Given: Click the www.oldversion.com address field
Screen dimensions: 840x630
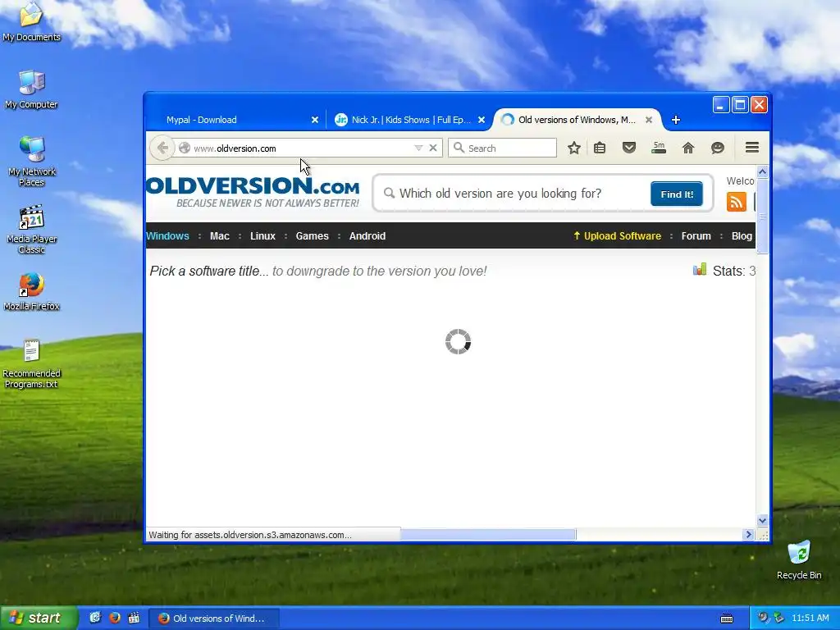Looking at the screenshot, I should tap(303, 148).
